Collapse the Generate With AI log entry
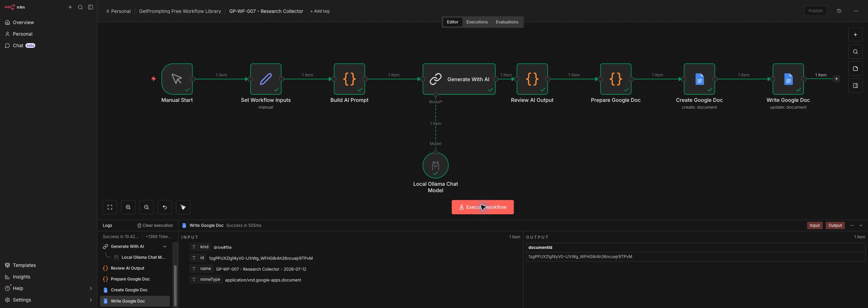868x308 pixels. pos(165,247)
